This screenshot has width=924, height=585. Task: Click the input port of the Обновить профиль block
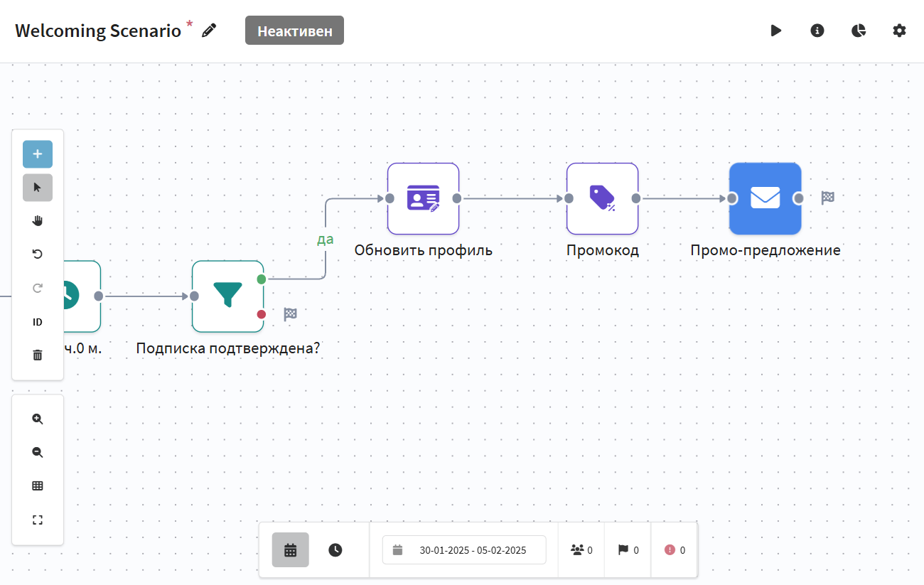tap(390, 198)
